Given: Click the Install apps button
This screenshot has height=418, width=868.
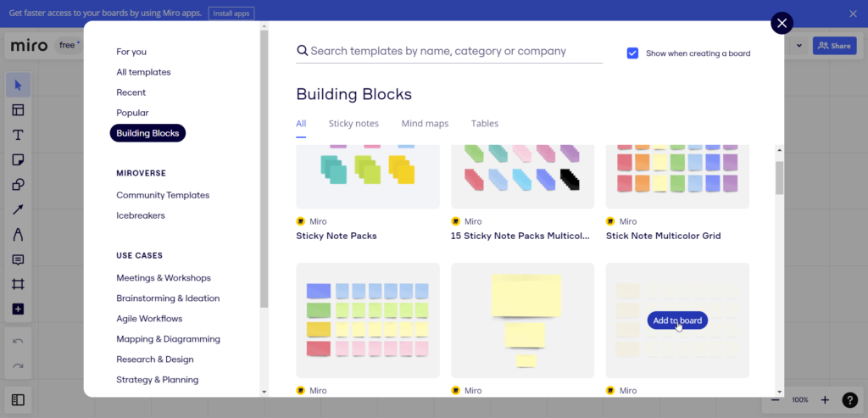Looking at the screenshot, I should click(231, 14).
